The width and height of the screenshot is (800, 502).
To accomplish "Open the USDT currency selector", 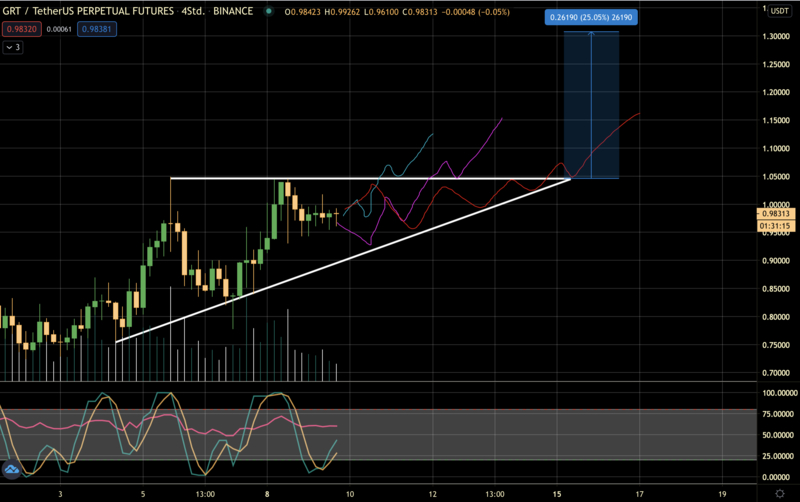I will tap(780, 11).
